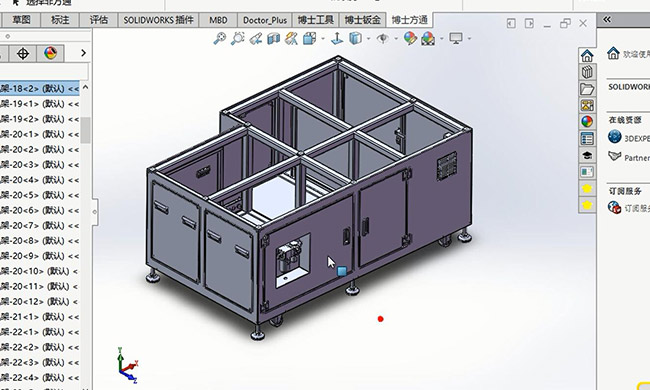Expand the View Settings monitor dropdown arrow
The width and height of the screenshot is (650, 390).
pos(469,39)
